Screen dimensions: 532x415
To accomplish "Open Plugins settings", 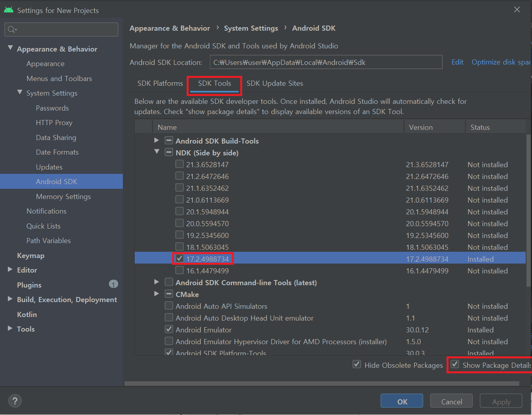I will point(29,285).
